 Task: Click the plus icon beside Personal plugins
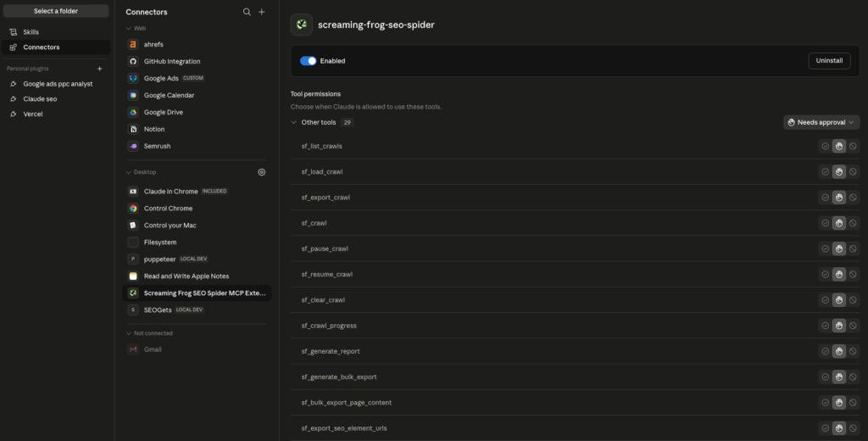[100, 69]
